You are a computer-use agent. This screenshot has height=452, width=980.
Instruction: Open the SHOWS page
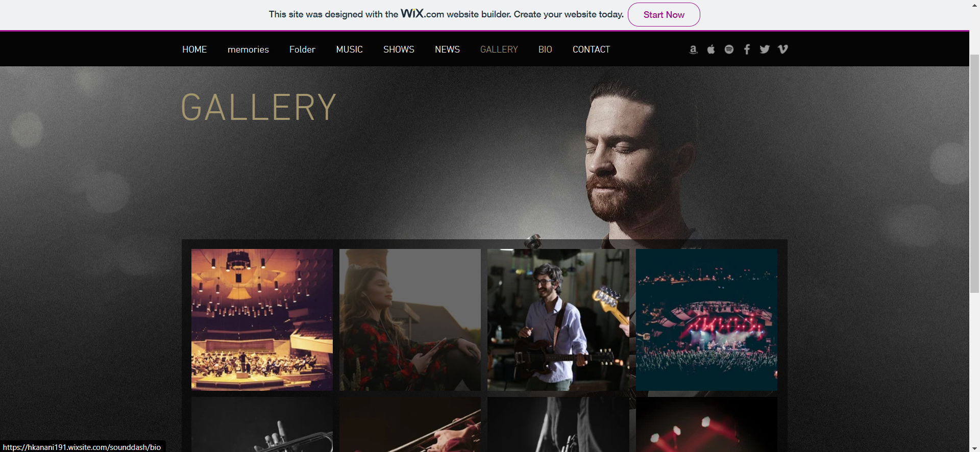[399, 49]
